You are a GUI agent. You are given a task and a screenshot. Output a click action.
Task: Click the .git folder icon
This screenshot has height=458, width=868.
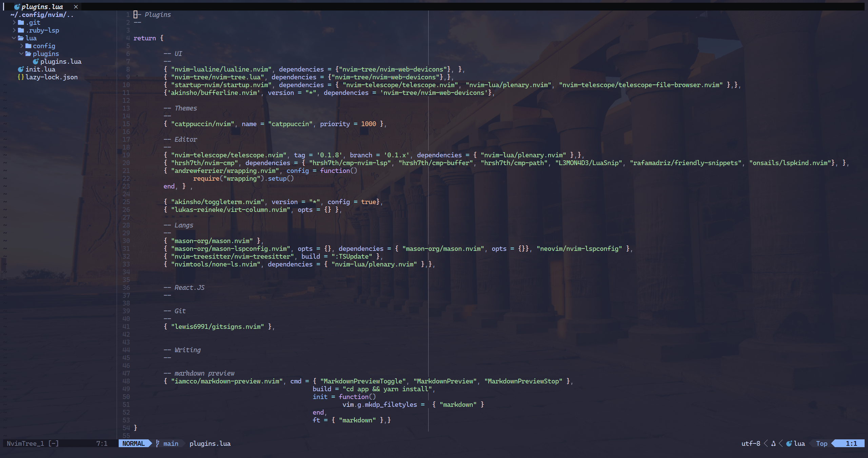pos(21,22)
